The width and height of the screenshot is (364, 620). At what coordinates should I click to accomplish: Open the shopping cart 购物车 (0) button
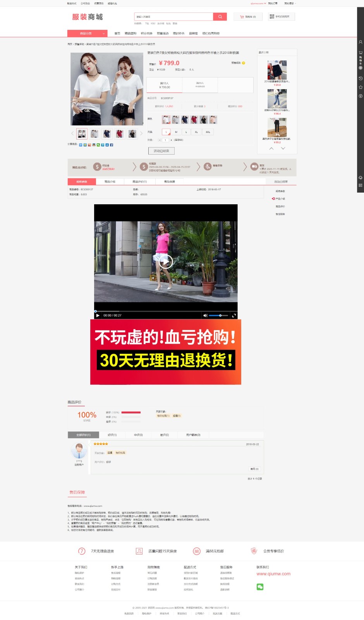point(248,17)
